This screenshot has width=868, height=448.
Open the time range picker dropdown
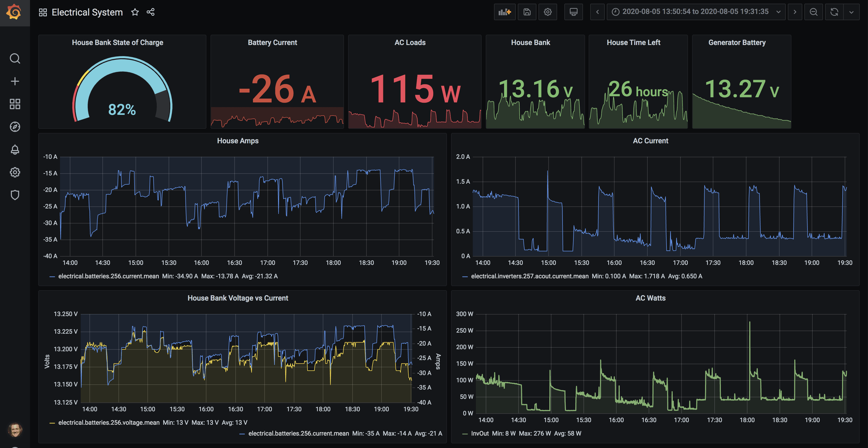(x=696, y=12)
